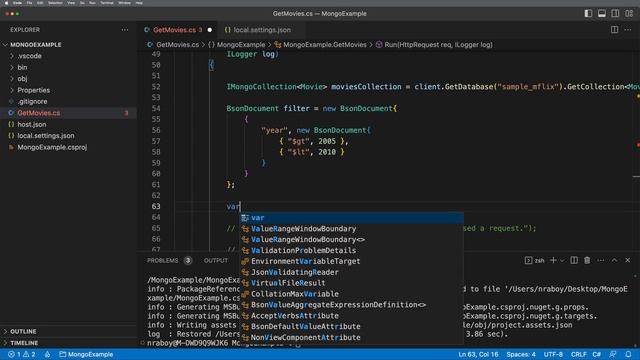The height and width of the screenshot is (360, 640).
Task: Click flame icon in status bar
Action: (47, 354)
